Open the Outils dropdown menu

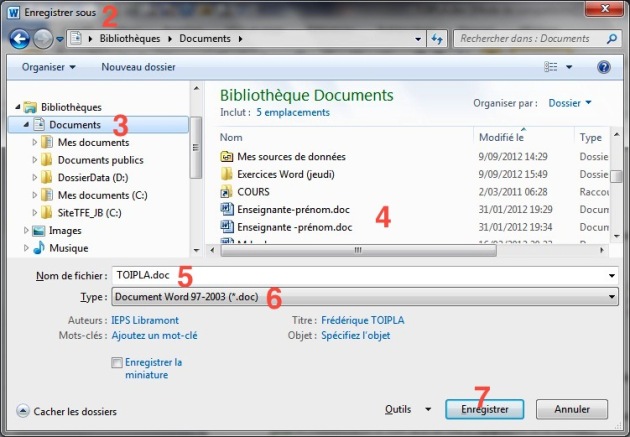pyautogui.click(x=408, y=409)
